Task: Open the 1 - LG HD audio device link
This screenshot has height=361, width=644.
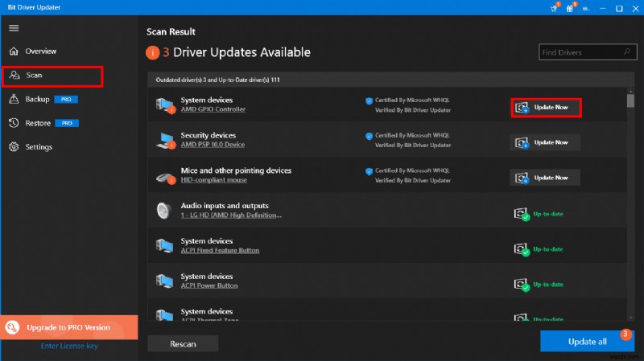Action: point(231,215)
